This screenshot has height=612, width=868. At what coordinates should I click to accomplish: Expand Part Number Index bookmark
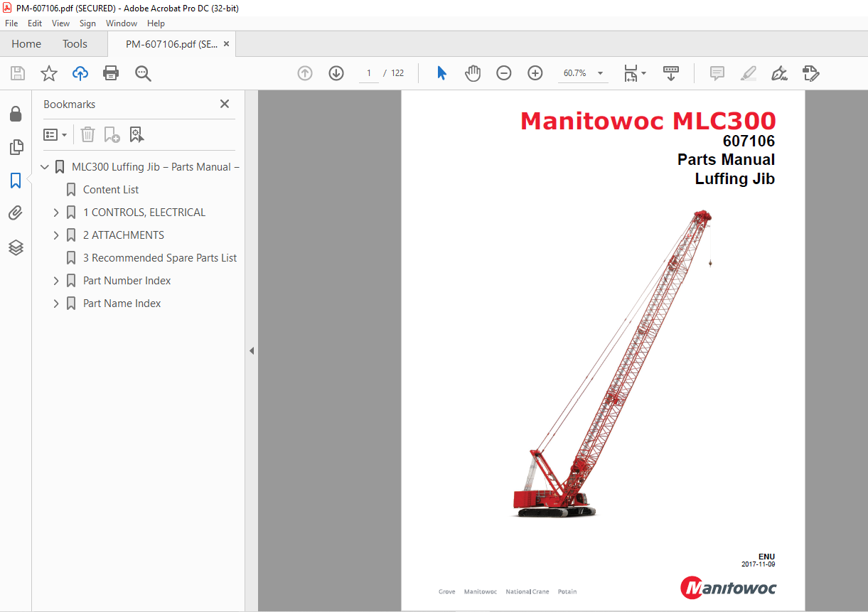[x=56, y=281]
